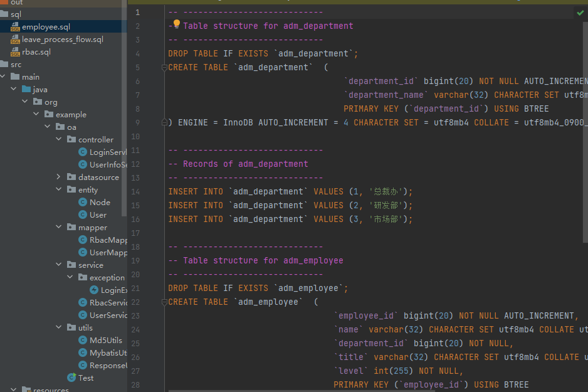Click the yellow intention lightbulb icon
Image resolution: width=588 pixels, height=392 pixels.
(x=177, y=24)
